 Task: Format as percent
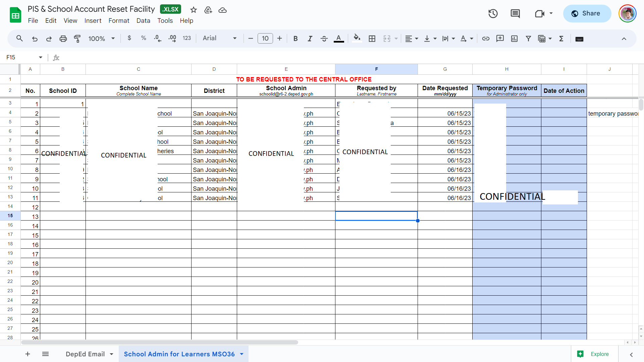pos(144,38)
